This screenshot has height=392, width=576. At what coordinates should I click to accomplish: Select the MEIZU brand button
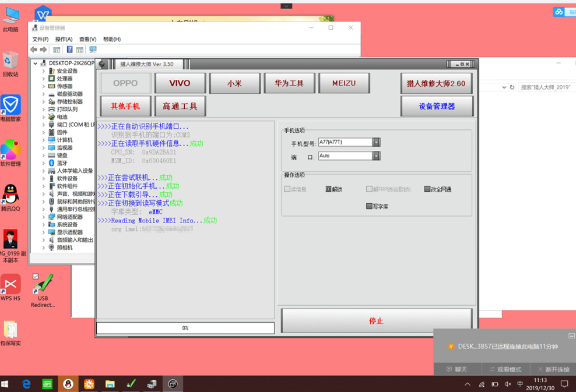tap(344, 83)
